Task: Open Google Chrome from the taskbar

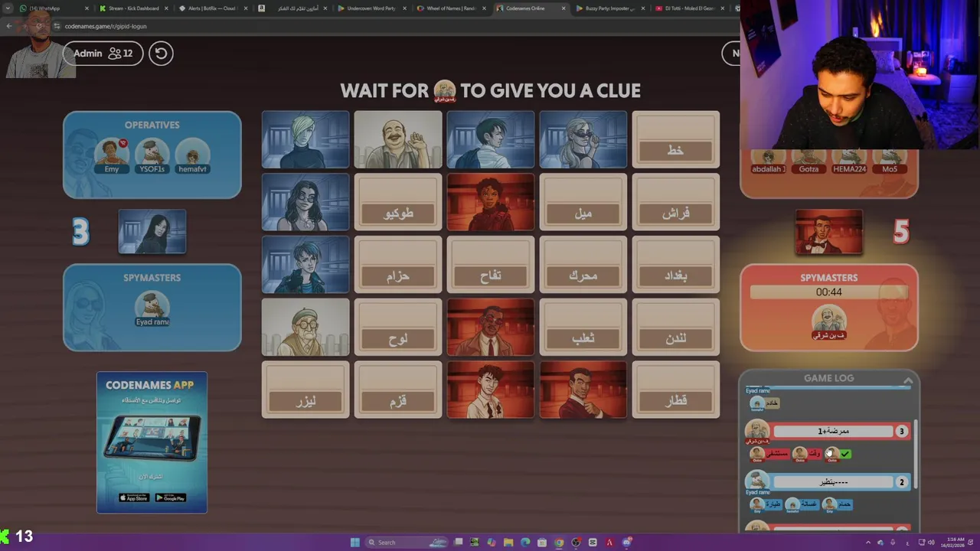Action: (x=559, y=543)
